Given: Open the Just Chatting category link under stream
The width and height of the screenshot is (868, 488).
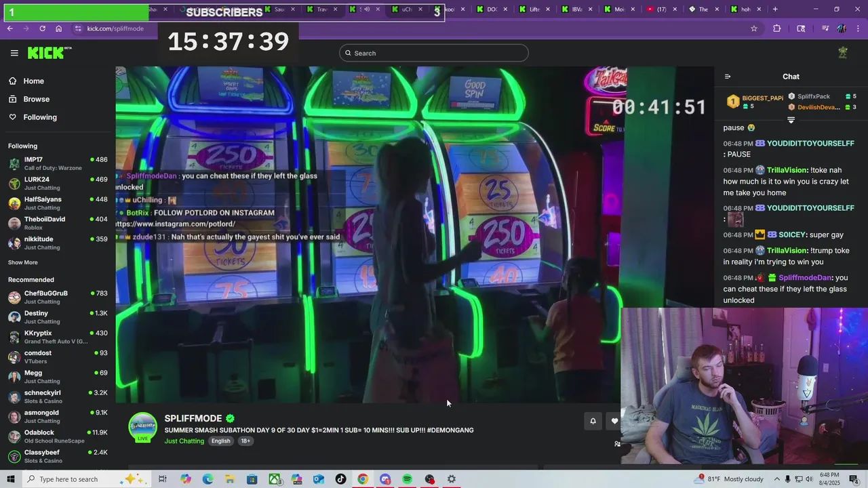Looking at the screenshot, I should pyautogui.click(x=184, y=441).
